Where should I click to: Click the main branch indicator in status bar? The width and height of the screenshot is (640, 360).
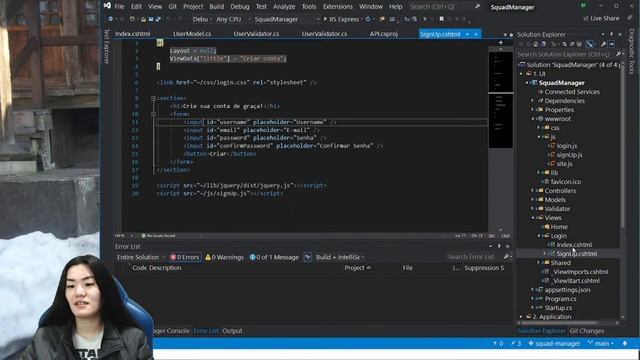pos(601,344)
